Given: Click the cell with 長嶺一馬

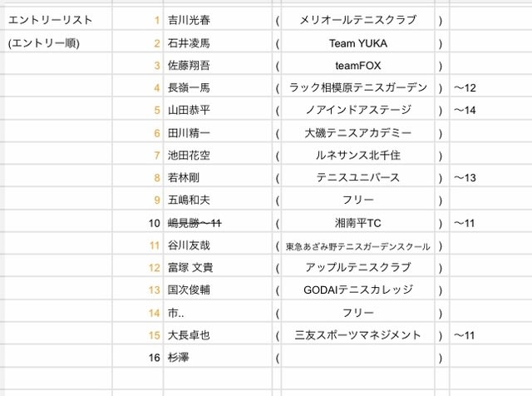Looking at the screenshot, I should click(218, 87).
